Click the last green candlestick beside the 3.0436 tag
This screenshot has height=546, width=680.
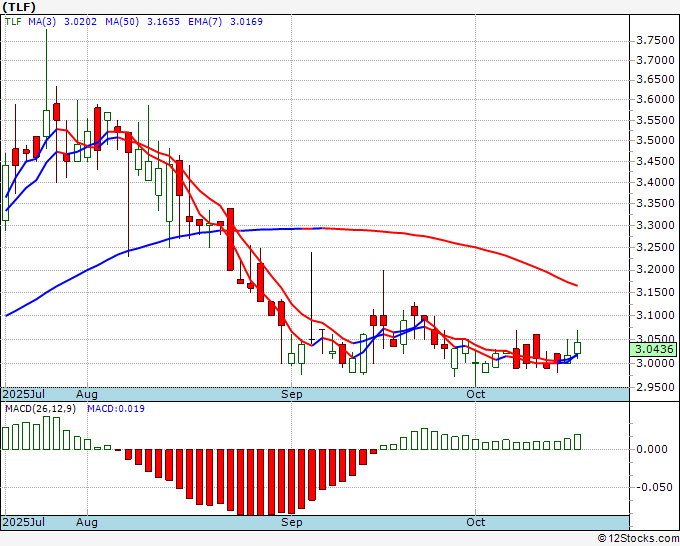click(x=577, y=348)
